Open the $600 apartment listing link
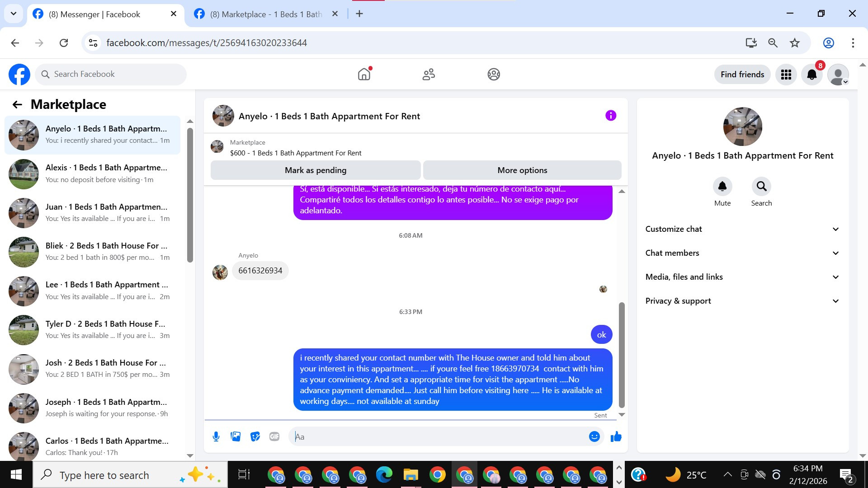 pos(296,153)
